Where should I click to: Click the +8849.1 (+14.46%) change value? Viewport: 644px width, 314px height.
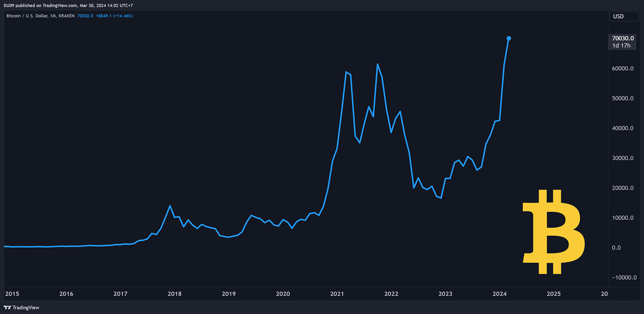[115, 16]
